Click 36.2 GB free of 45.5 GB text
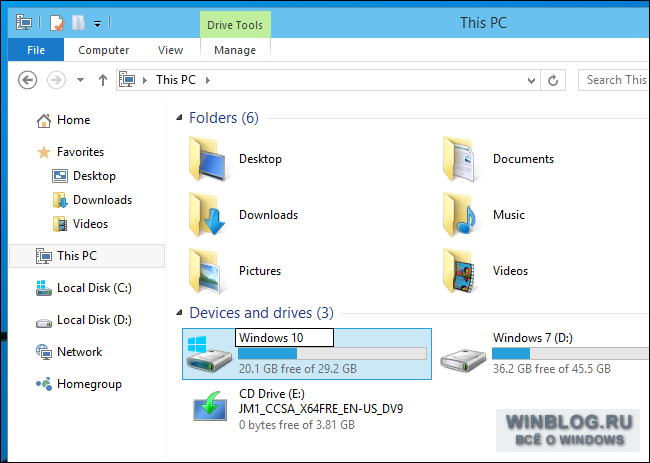This screenshot has width=650, height=463. click(552, 369)
